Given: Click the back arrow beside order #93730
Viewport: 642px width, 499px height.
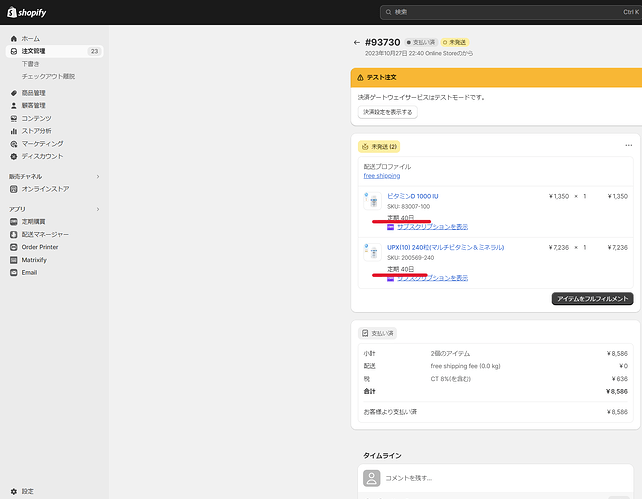Looking at the screenshot, I should (x=357, y=42).
